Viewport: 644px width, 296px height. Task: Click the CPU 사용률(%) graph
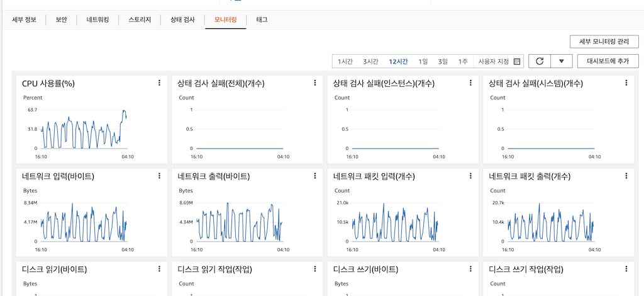(84, 129)
